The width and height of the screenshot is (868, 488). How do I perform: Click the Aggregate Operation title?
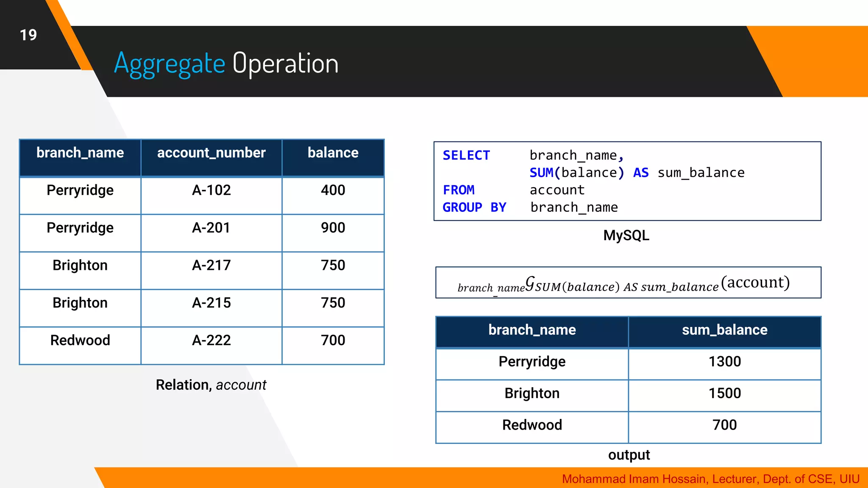[x=226, y=64]
